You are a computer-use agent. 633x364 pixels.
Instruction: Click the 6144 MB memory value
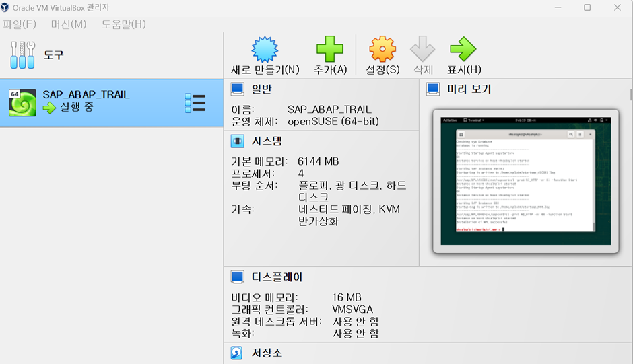click(x=318, y=161)
